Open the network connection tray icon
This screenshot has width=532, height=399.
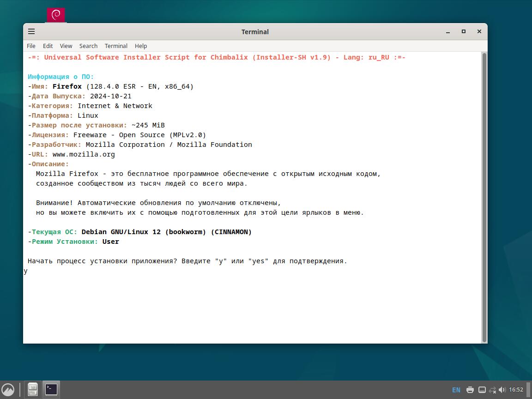493,390
